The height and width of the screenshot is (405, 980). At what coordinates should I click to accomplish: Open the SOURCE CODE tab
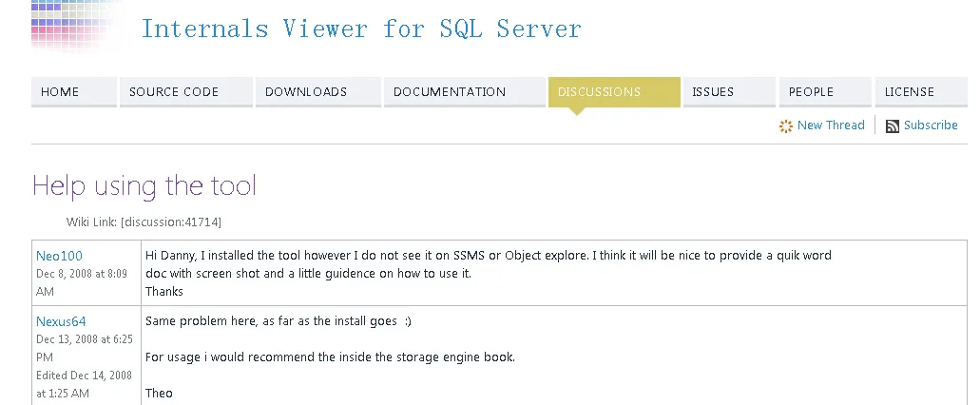point(174,92)
